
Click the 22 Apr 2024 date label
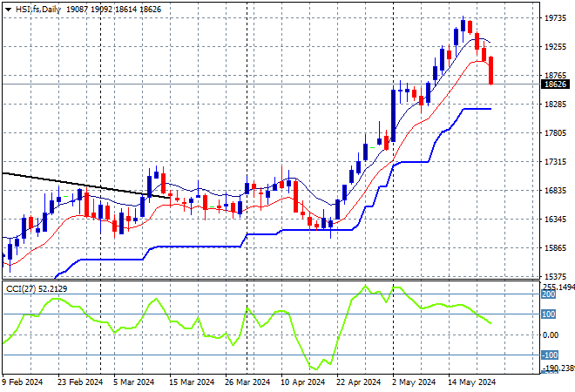358,382
